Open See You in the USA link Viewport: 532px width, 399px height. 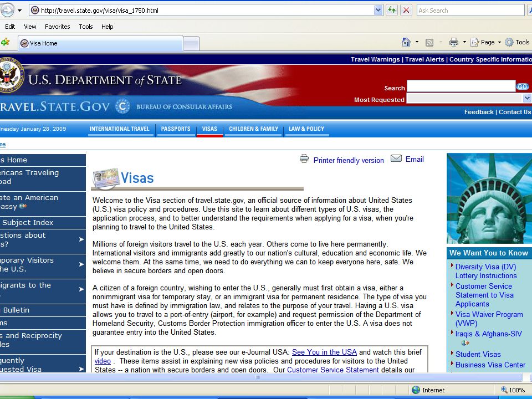pyautogui.click(x=324, y=352)
